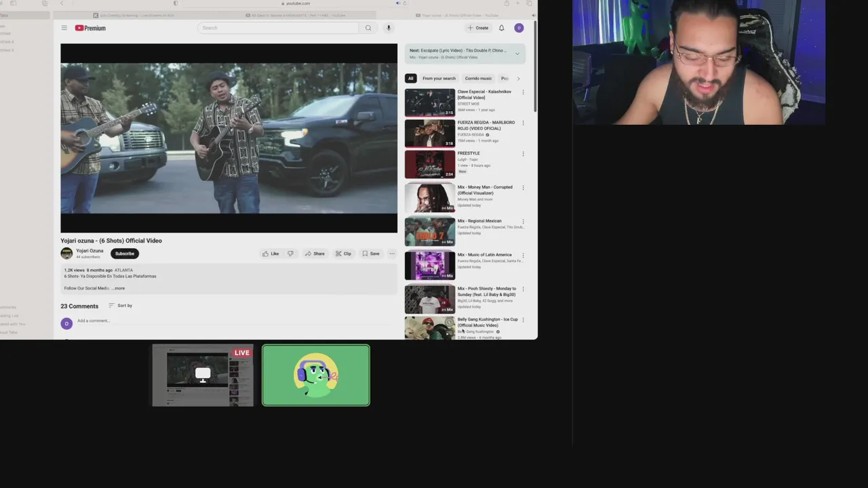Viewport: 868px width, 488px height.
Task: Open Fuerza Regida Marlboro Rojo thumbnail
Action: tap(430, 134)
